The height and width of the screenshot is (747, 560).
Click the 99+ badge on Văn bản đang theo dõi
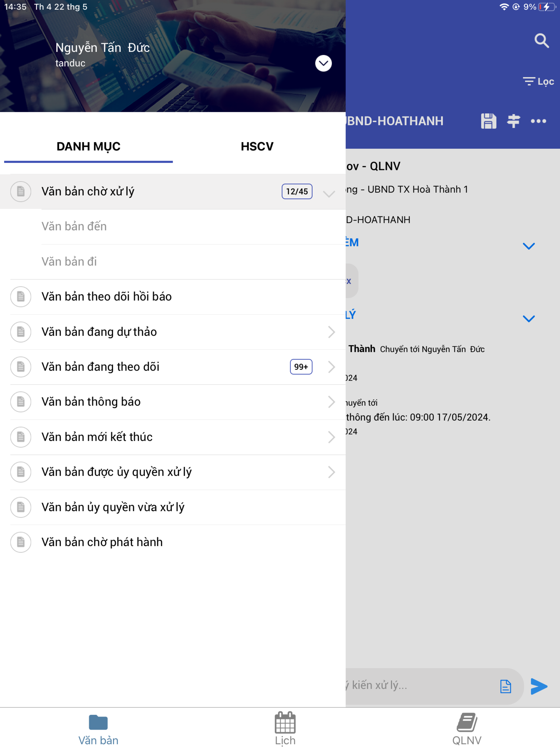click(301, 367)
